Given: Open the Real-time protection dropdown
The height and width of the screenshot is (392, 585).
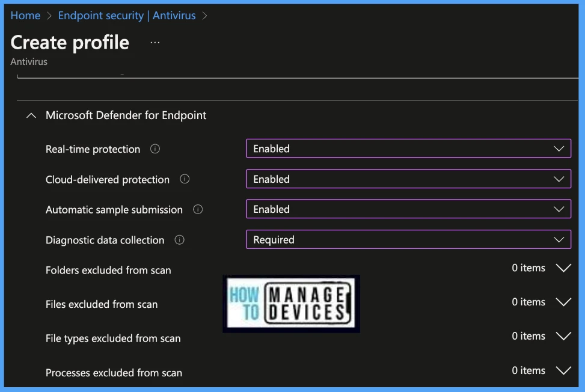Looking at the screenshot, I should click(408, 149).
